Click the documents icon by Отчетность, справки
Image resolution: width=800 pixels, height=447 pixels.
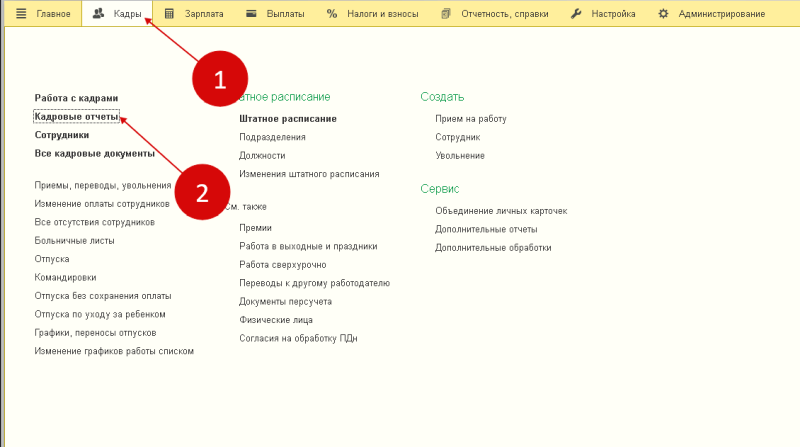tap(446, 14)
